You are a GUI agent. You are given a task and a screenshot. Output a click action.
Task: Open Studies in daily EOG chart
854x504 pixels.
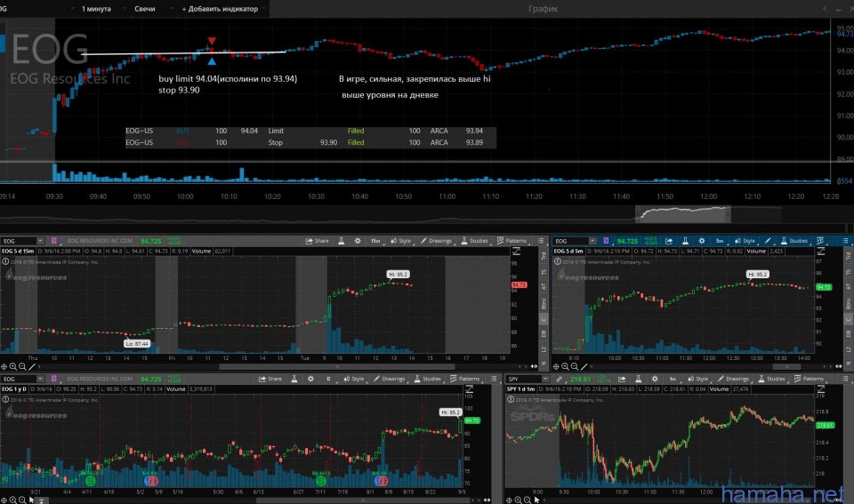[428, 379]
